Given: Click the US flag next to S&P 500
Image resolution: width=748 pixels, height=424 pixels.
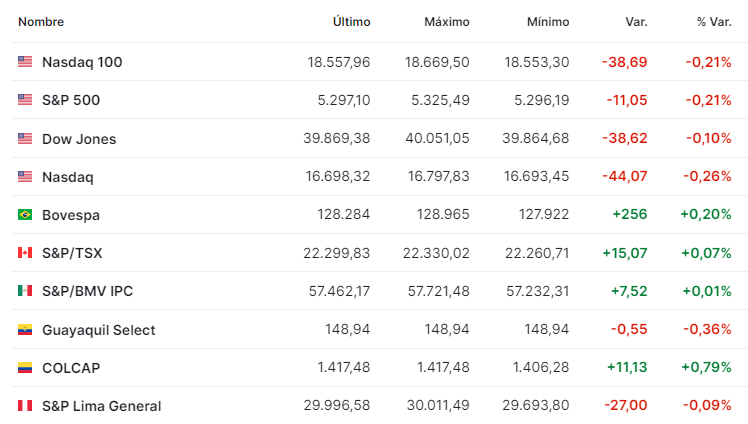Looking at the screenshot, I should click(25, 100).
